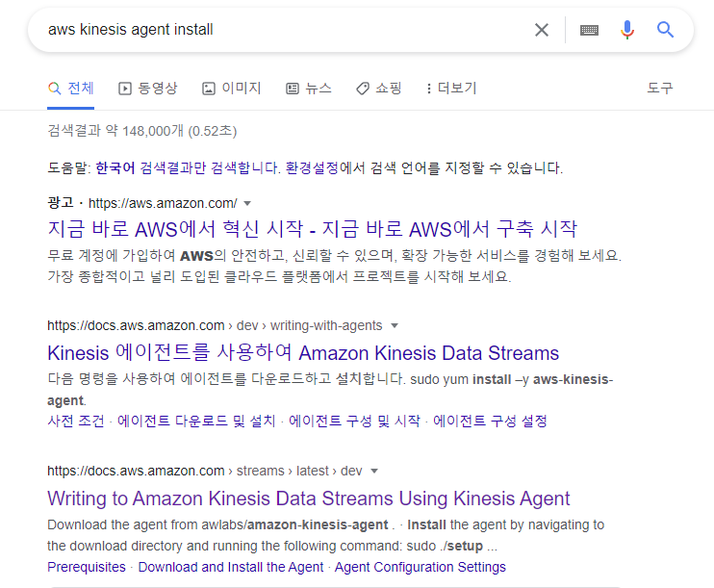Open the 더보기 more menu
This screenshot has height=588, width=714.
(x=451, y=88)
